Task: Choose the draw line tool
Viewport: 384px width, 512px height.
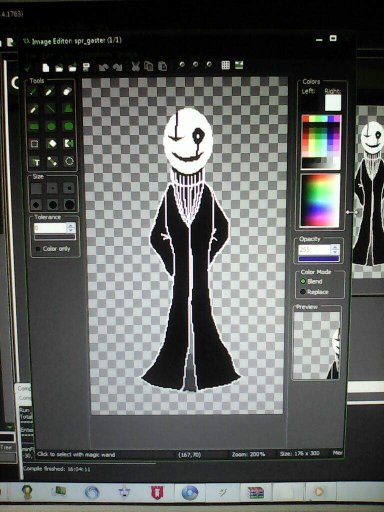Action: tap(51, 109)
